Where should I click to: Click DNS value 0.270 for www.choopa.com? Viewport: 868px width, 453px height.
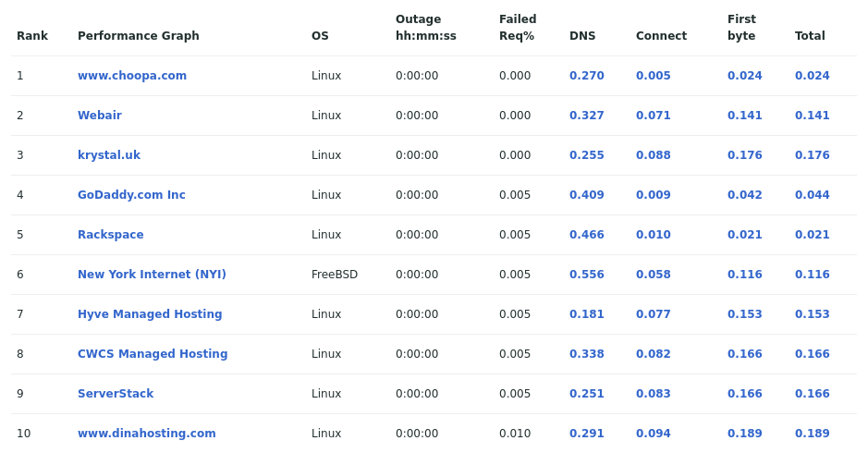pos(587,76)
